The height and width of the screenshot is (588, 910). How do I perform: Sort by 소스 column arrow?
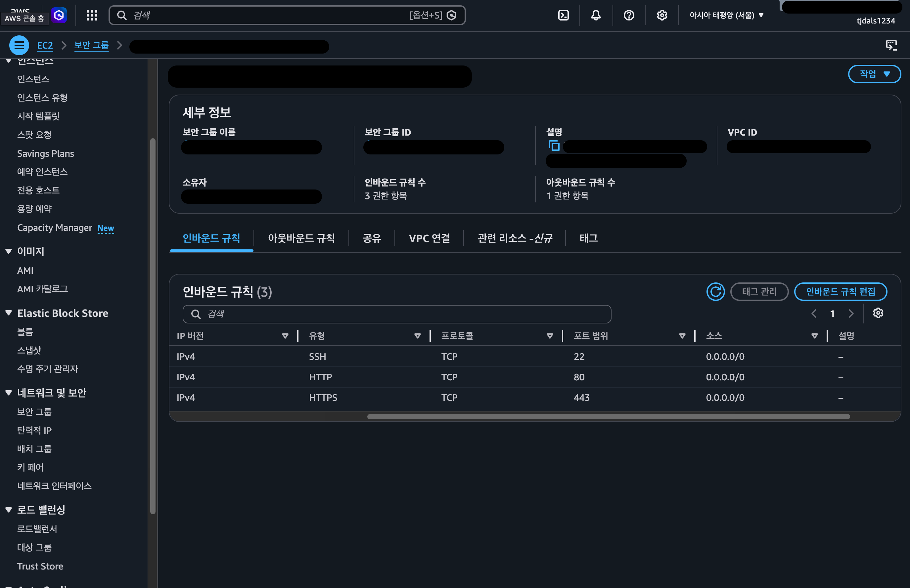pos(814,336)
